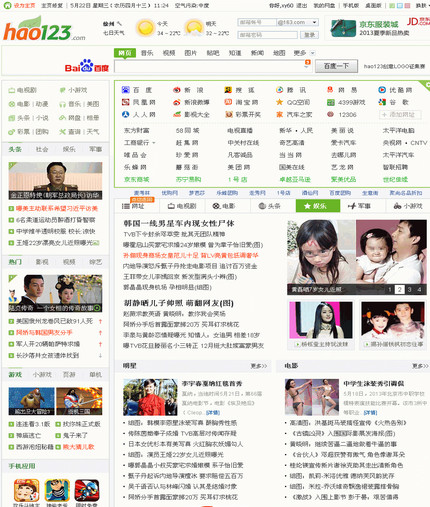Go to slide 4 of entertainment carousel

tap(419, 289)
